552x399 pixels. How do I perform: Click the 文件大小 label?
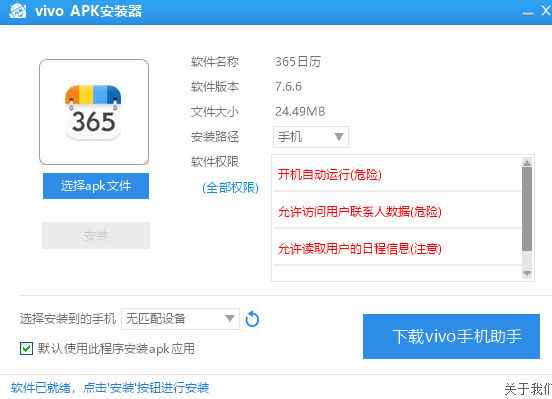[x=215, y=112]
